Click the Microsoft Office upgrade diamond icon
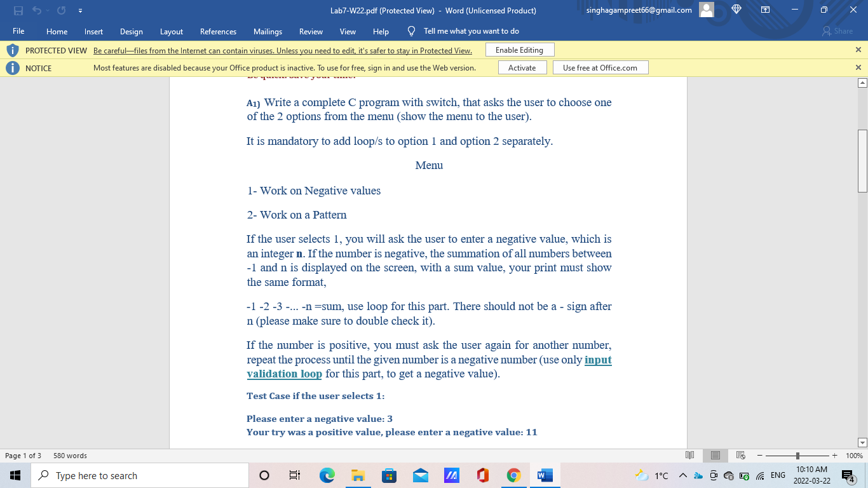Image resolution: width=868 pixels, height=488 pixels. pyautogui.click(x=736, y=10)
